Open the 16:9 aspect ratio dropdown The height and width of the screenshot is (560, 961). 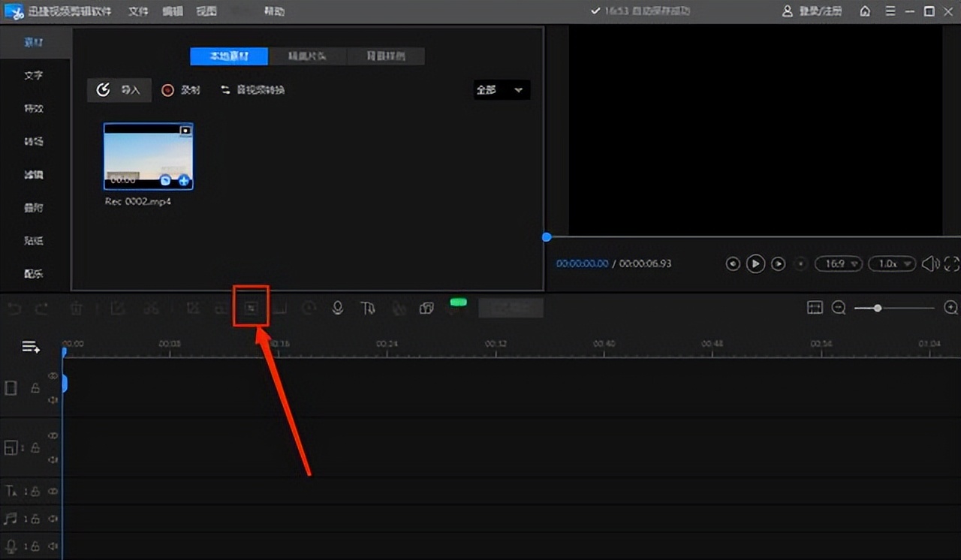point(838,263)
